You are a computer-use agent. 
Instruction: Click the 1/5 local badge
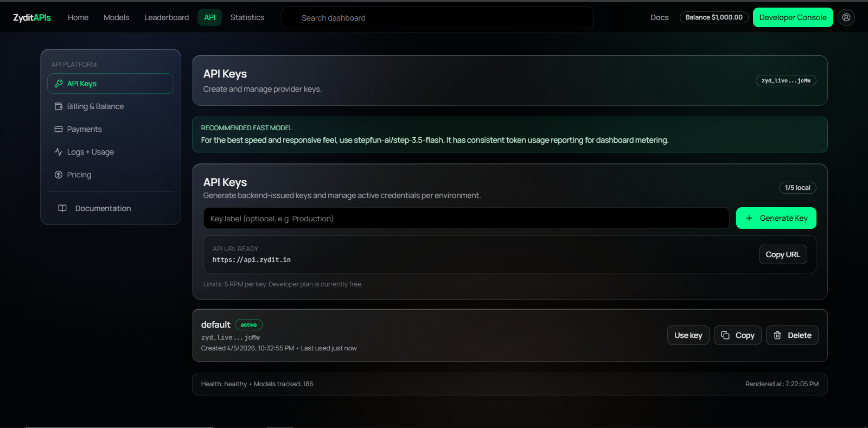coord(797,188)
